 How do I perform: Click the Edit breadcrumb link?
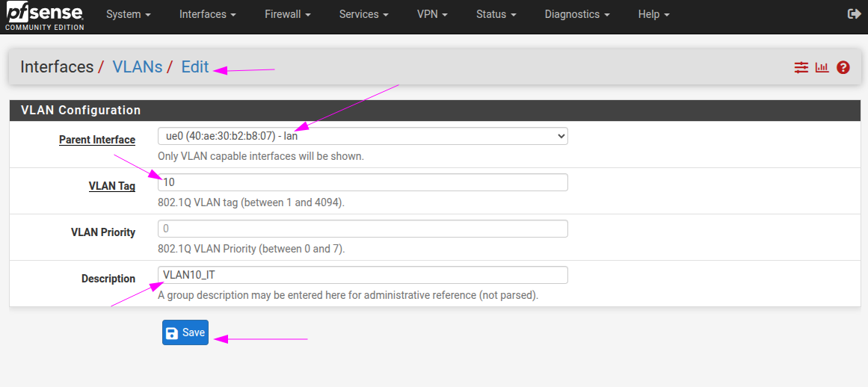195,66
